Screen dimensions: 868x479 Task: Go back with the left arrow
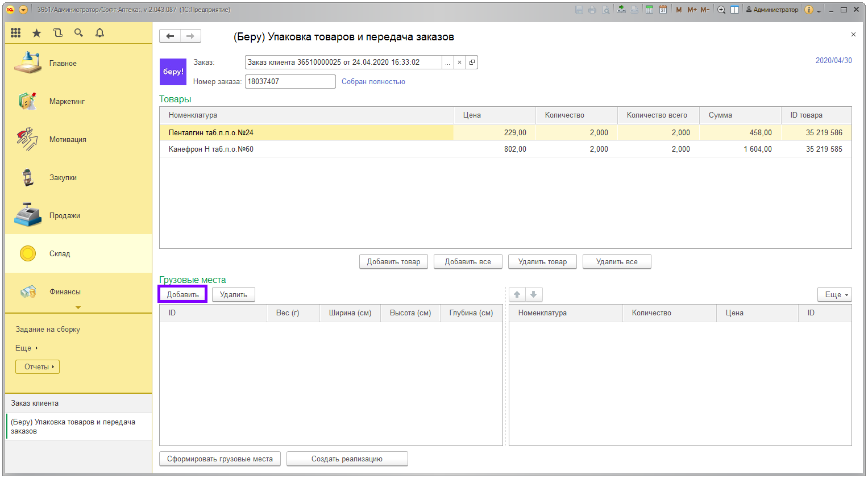tap(170, 36)
